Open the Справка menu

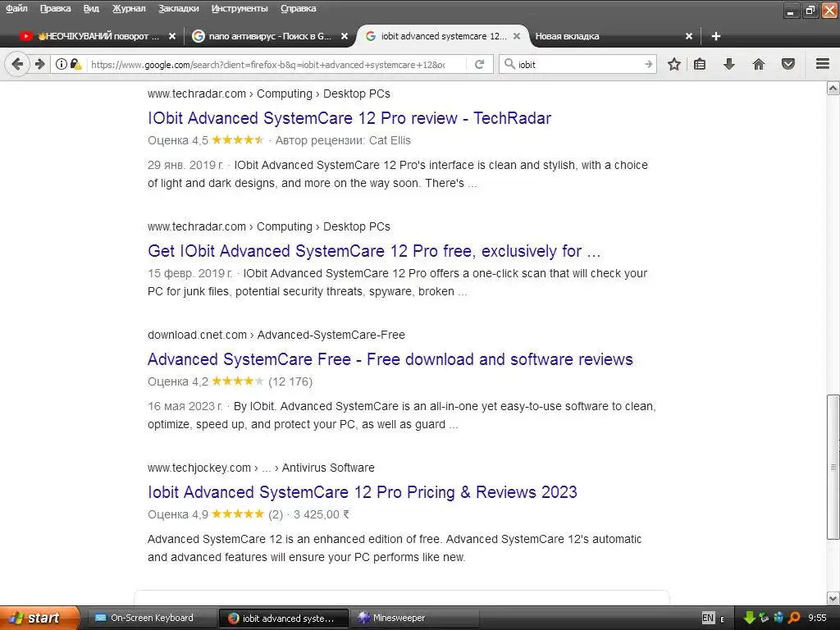(x=298, y=8)
